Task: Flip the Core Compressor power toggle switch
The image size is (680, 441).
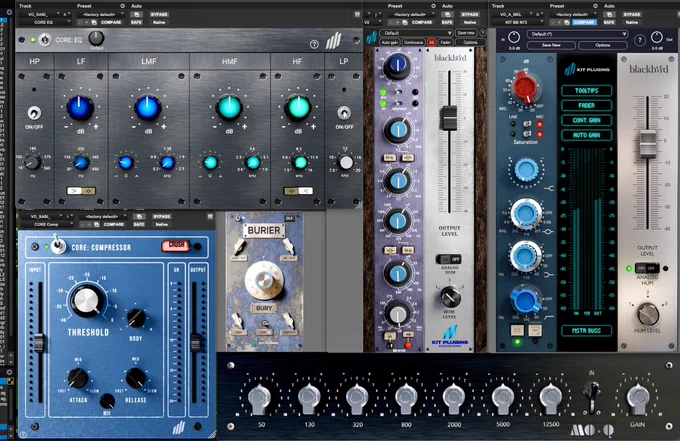Action: [58, 245]
